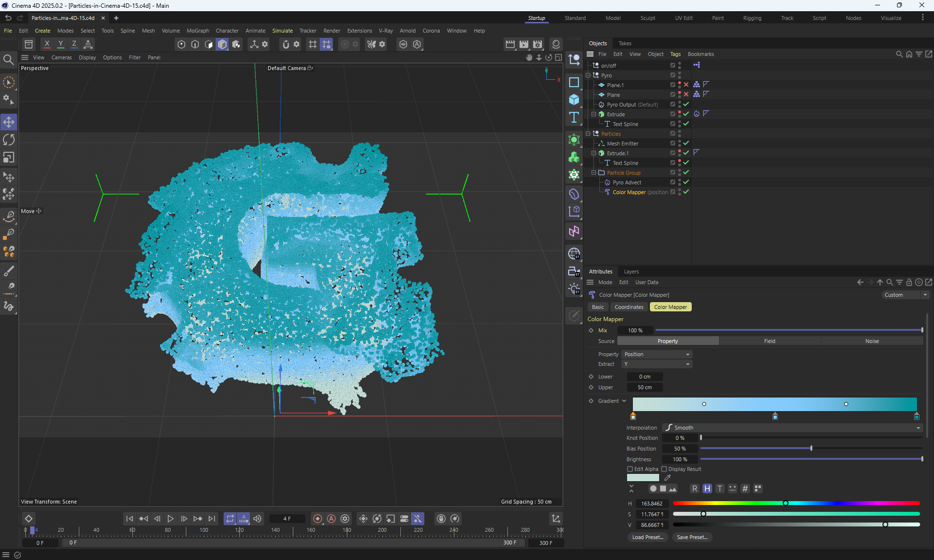Click the Record Active Objects button
This screenshot has width=934, height=560.
tap(318, 519)
